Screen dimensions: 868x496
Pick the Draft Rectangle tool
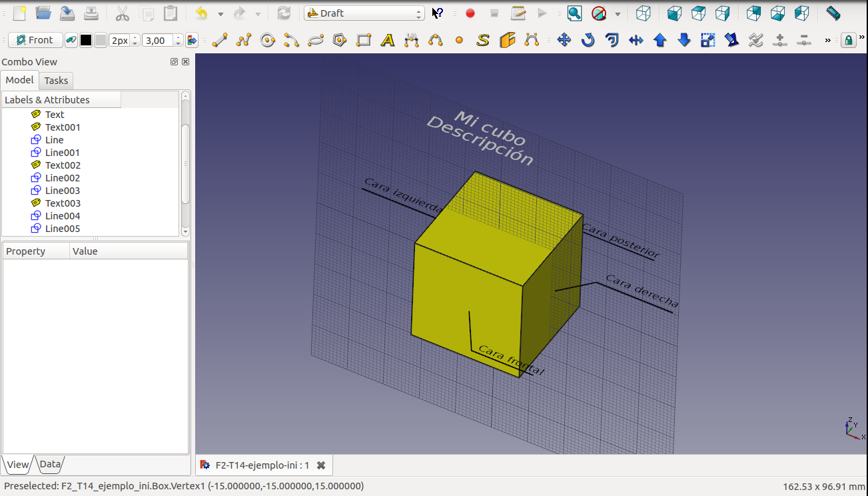click(x=364, y=41)
